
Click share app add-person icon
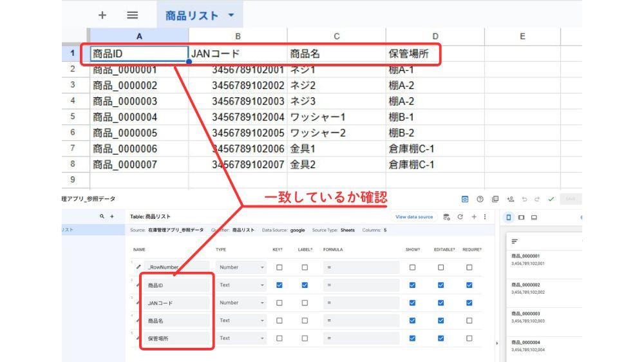511,199
